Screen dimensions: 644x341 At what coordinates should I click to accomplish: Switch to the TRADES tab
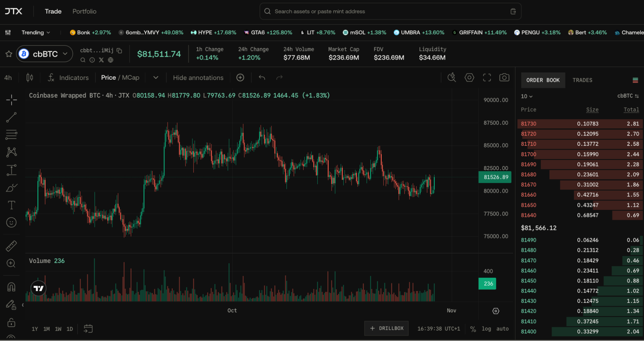coord(582,80)
